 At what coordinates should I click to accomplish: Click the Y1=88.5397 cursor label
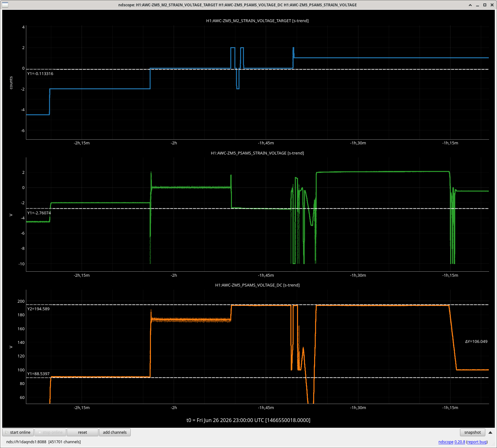[38, 374]
